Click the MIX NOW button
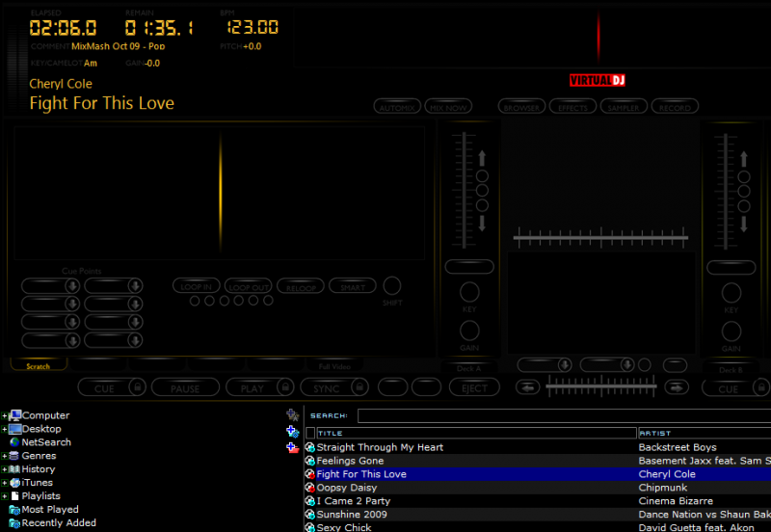 448,107
